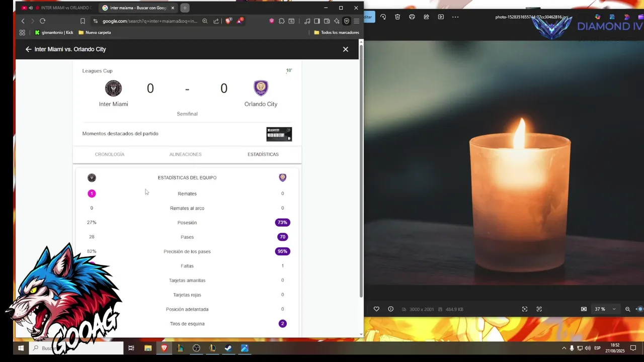Open the browser extensions puzzle icon
This screenshot has height=362, width=644.
(x=281, y=21)
